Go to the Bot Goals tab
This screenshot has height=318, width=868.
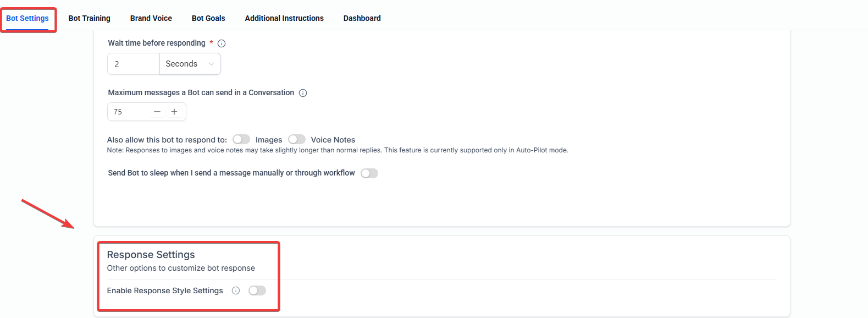point(208,18)
